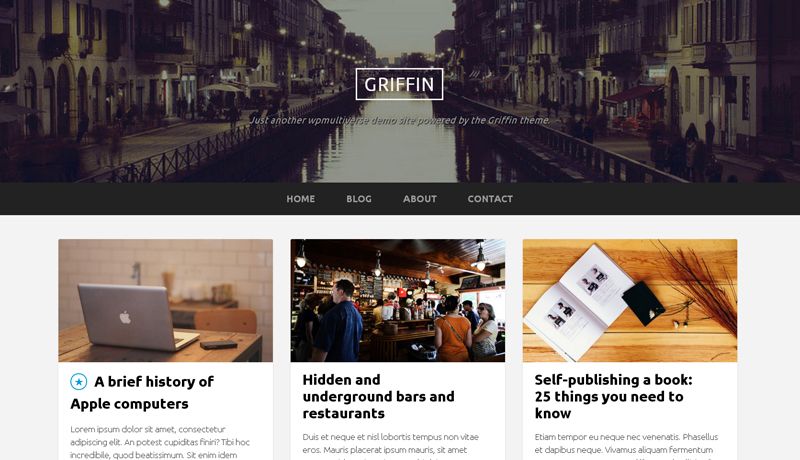Go to the BLOG menu item
Viewport: 800px width, 460px height.
(359, 199)
